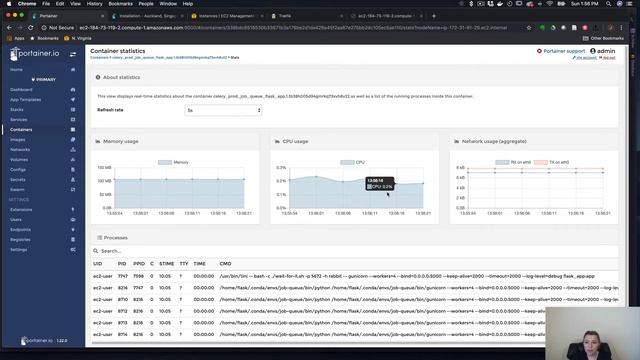Click the Endpoints icon in sidebar
Screen dimensions: 640x360
73,230
